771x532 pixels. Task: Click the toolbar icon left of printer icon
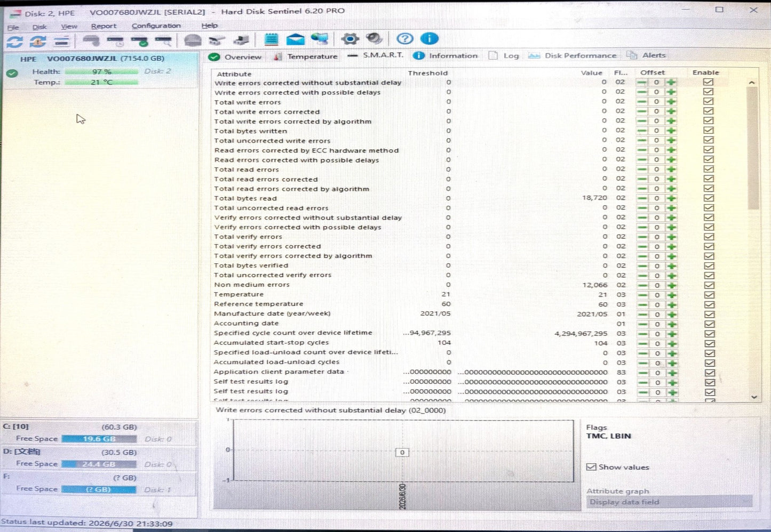click(x=217, y=40)
